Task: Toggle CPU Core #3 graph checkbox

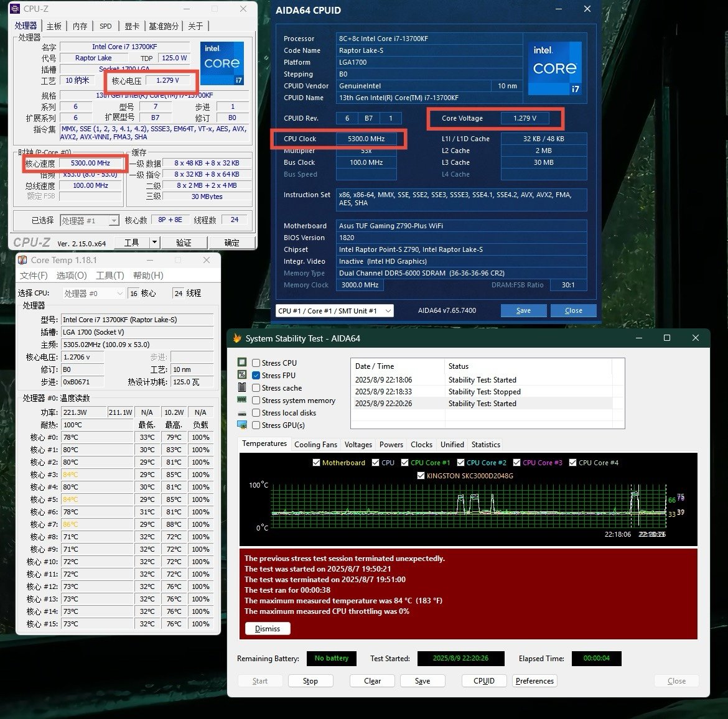Action: pos(516,462)
